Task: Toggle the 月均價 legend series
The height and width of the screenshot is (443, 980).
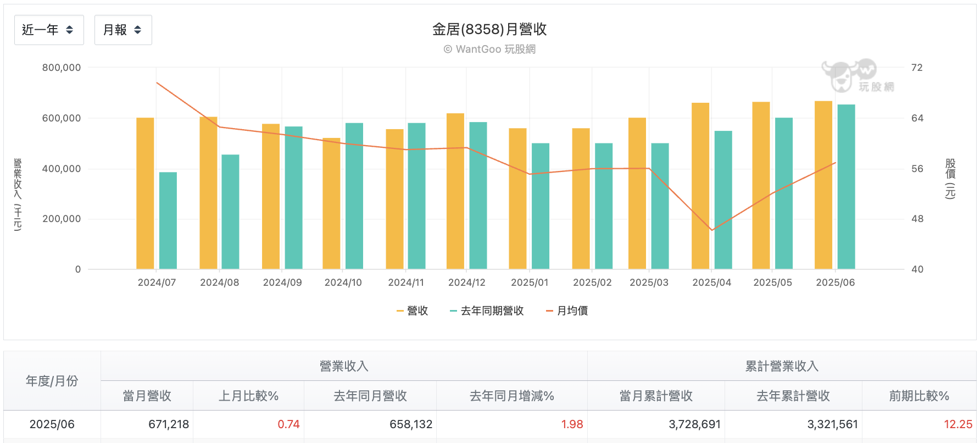Action: coord(567,311)
